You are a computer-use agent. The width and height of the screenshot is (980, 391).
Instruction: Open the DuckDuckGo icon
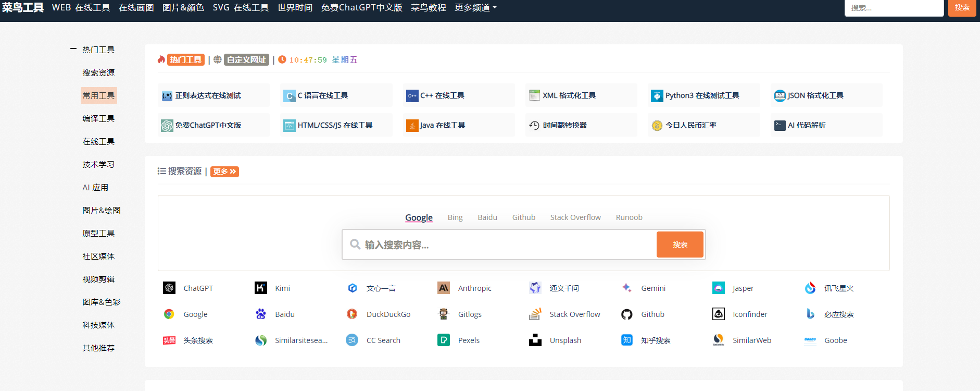coord(352,314)
